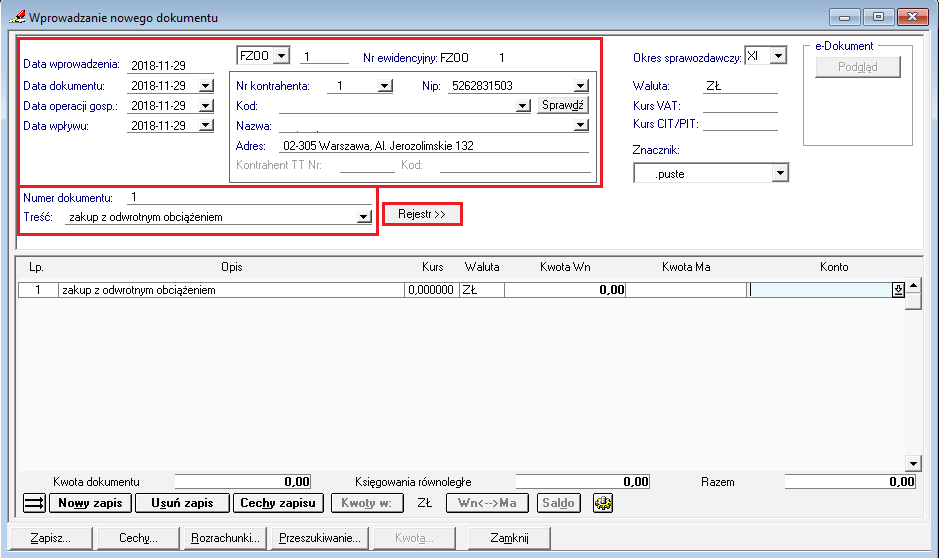939x558 pixels.
Task: Expand the FZ00 register dropdown
Action: click(281, 56)
